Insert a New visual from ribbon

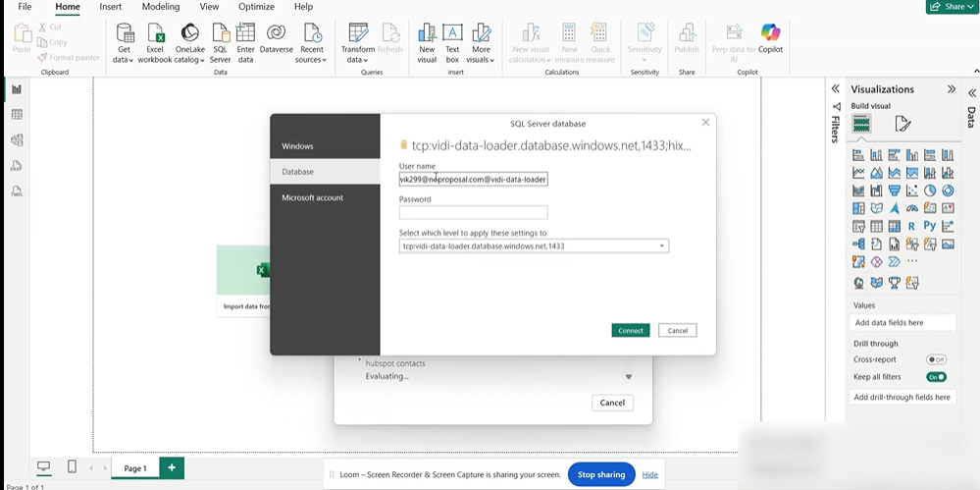click(427, 43)
